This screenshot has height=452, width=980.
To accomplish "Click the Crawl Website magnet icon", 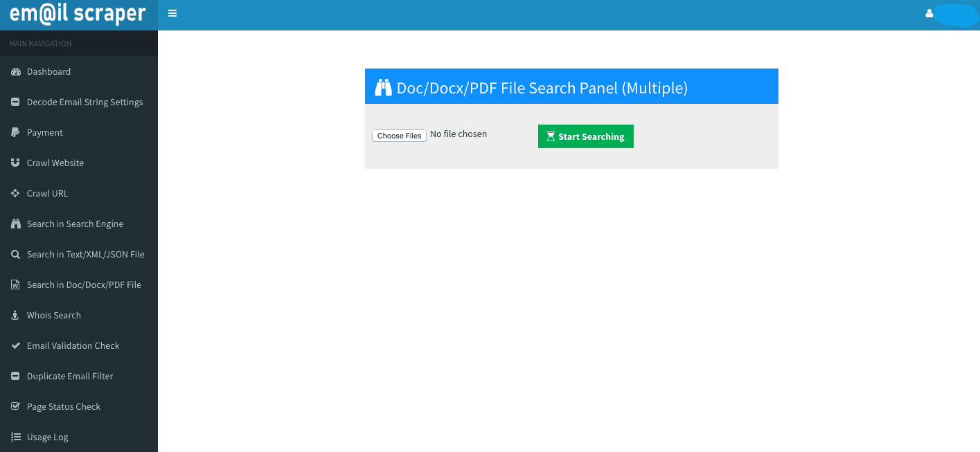I will coord(15,163).
